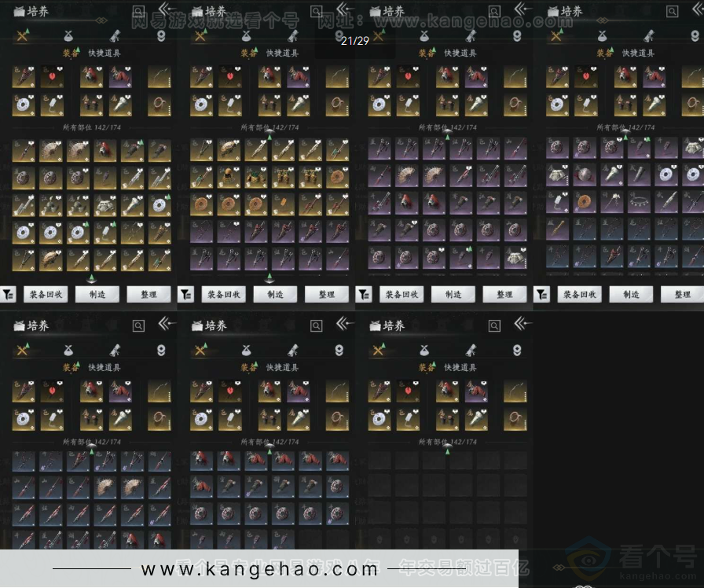Viewport: 704px width, 588px height.
Task: Click 整理 button in fourth top panel
Action: [683, 295]
